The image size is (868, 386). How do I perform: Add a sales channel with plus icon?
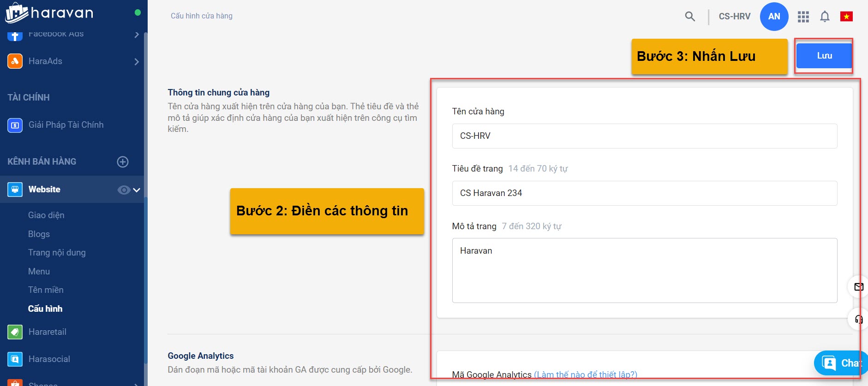point(123,161)
